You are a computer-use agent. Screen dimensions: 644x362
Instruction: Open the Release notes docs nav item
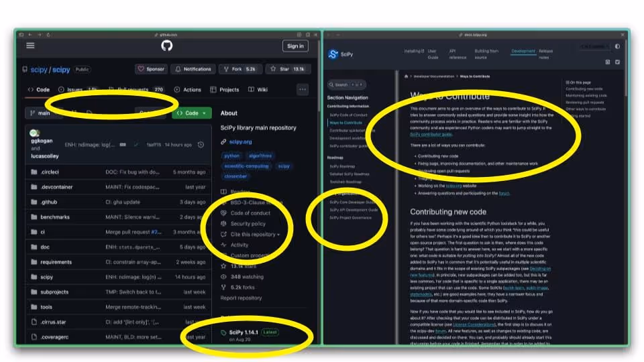pyautogui.click(x=545, y=54)
